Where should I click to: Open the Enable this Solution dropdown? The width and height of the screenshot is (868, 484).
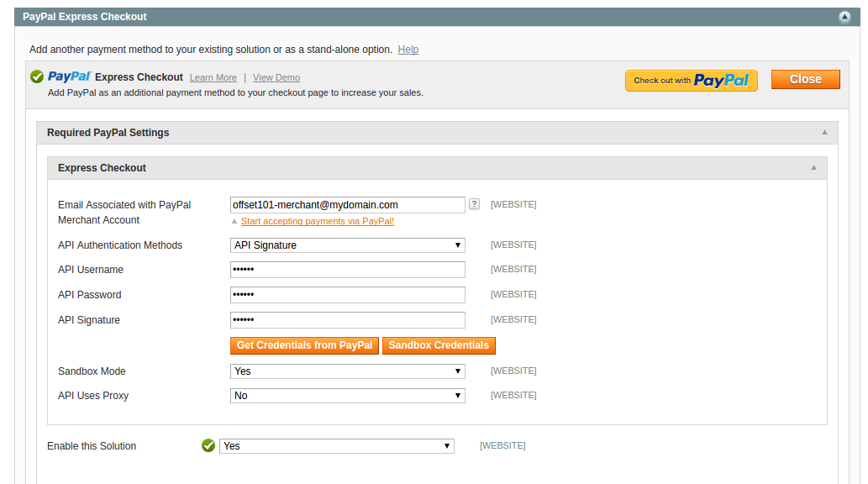click(336, 446)
